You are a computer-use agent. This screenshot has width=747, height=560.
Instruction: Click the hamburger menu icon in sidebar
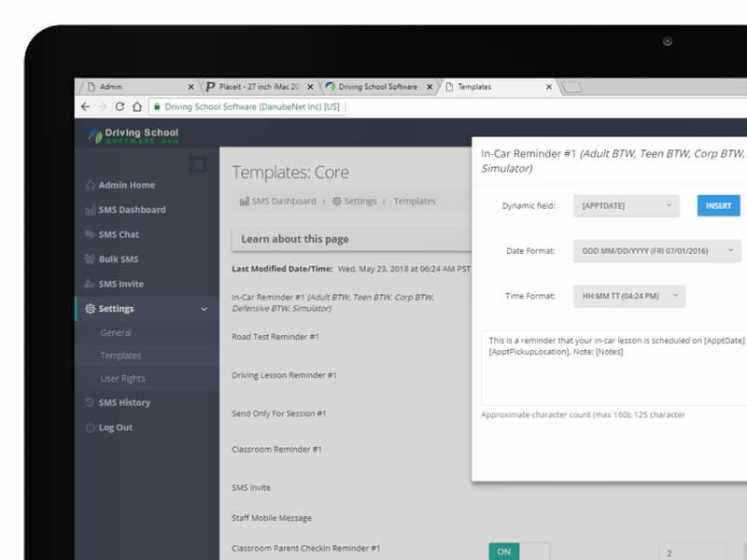pos(198,165)
